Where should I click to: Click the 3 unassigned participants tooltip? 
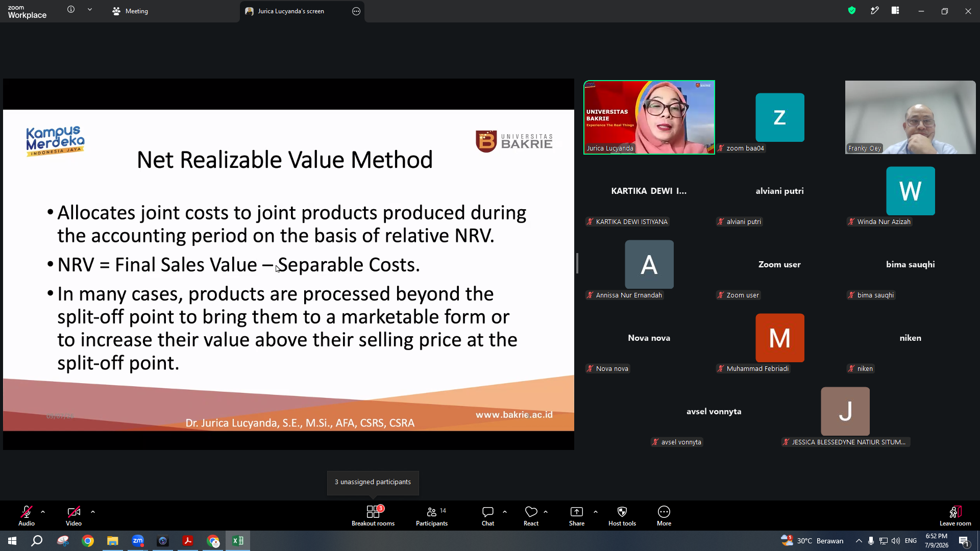(x=373, y=482)
